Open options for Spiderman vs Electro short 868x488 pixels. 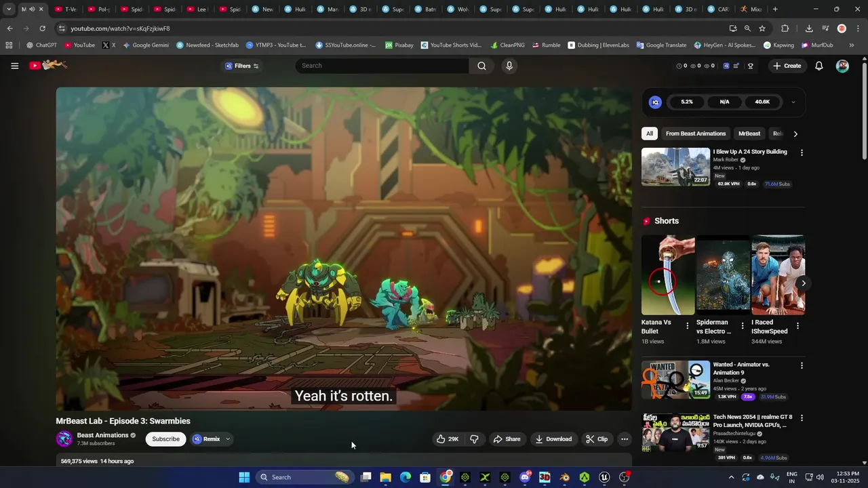tap(743, 326)
